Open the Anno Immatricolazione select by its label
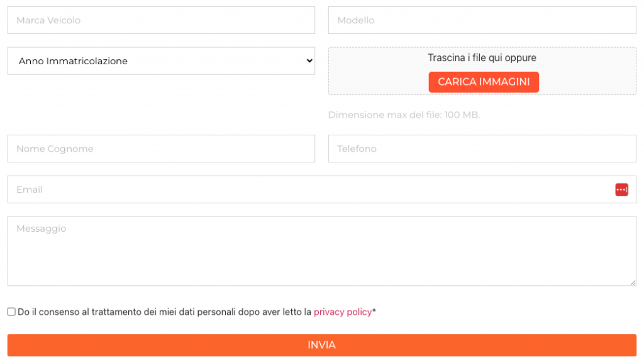The height and width of the screenshot is (362, 644). 73,61
